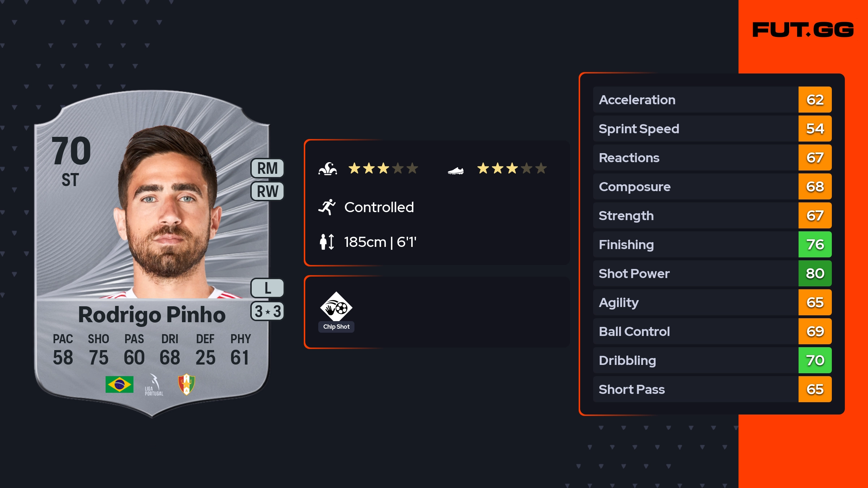
Task: Select the RM alternate position badge
Action: tap(267, 168)
